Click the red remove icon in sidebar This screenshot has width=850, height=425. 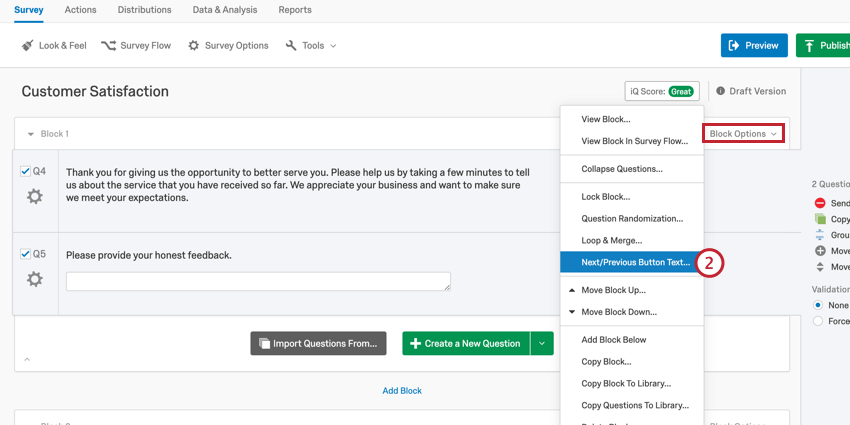click(820, 203)
